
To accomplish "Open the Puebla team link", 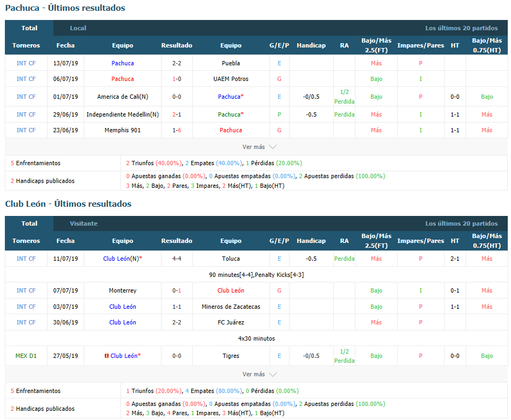I will (231, 63).
